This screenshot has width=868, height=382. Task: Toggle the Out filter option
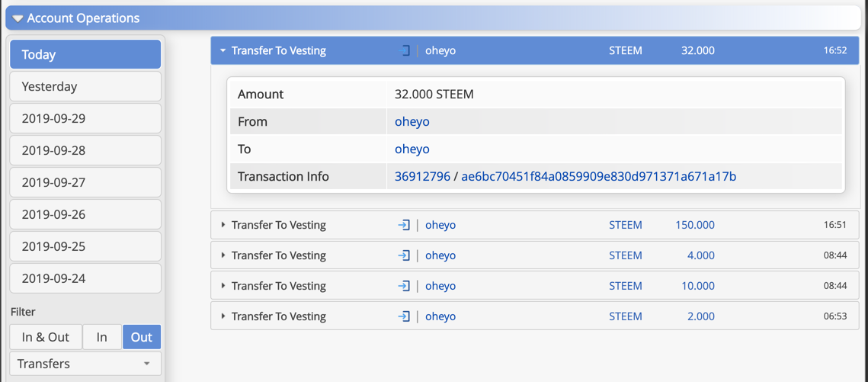tap(142, 337)
